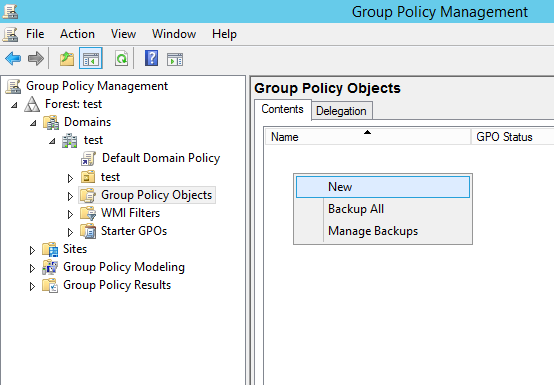Select the Group Policy Objects label
Screen dimensions: 554x385
pyautogui.click(x=156, y=195)
